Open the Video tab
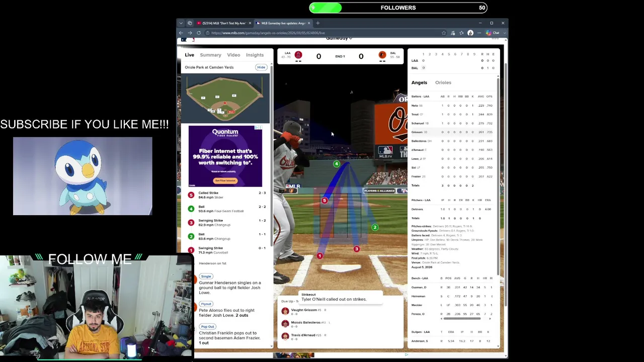The width and height of the screenshot is (644, 362). click(x=233, y=55)
